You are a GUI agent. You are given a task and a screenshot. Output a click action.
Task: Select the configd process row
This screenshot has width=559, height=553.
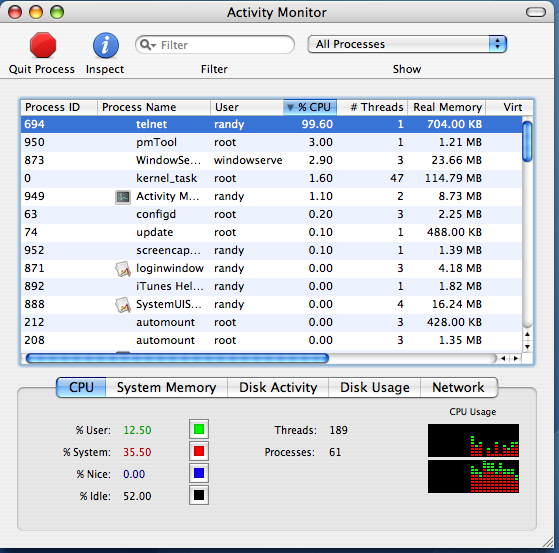[x=271, y=215]
